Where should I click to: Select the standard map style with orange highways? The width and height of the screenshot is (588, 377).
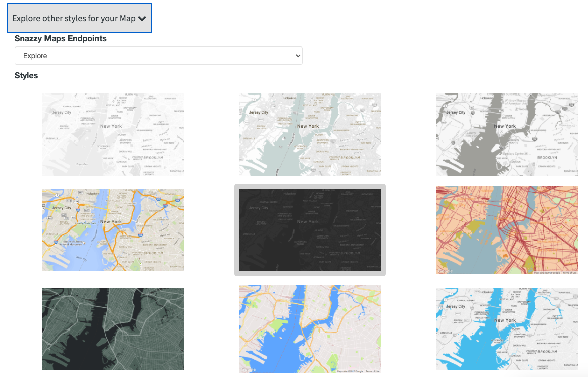[113, 230]
